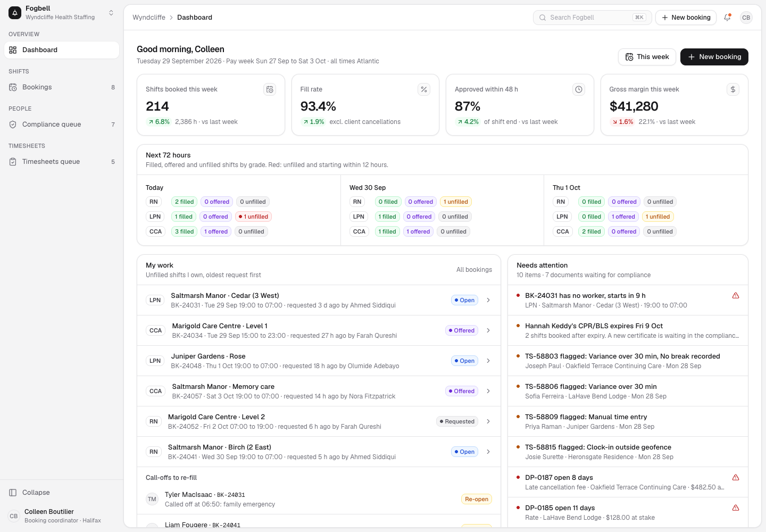Click Wed 30 Sep RN 1 unfilled chip
766x532 pixels.
click(x=456, y=202)
